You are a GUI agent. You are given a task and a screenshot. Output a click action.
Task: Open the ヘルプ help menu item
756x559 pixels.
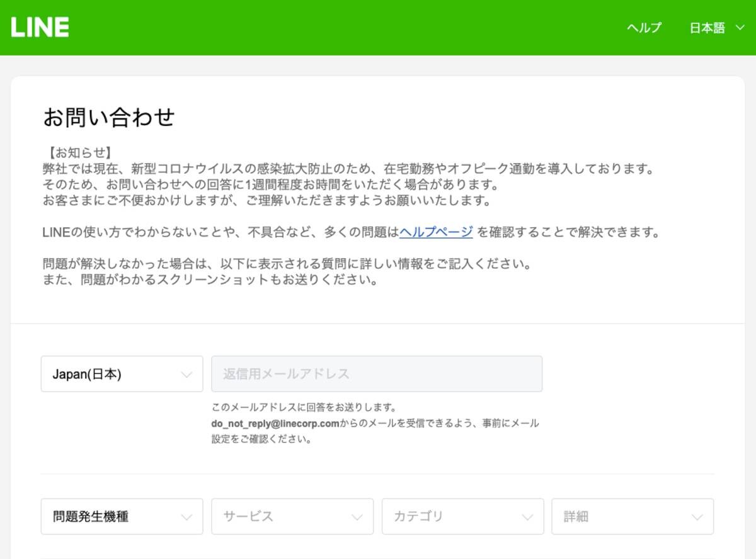(643, 28)
